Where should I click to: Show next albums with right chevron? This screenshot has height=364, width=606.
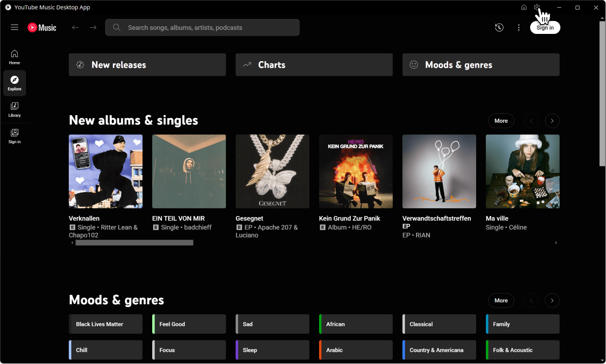point(552,121)
